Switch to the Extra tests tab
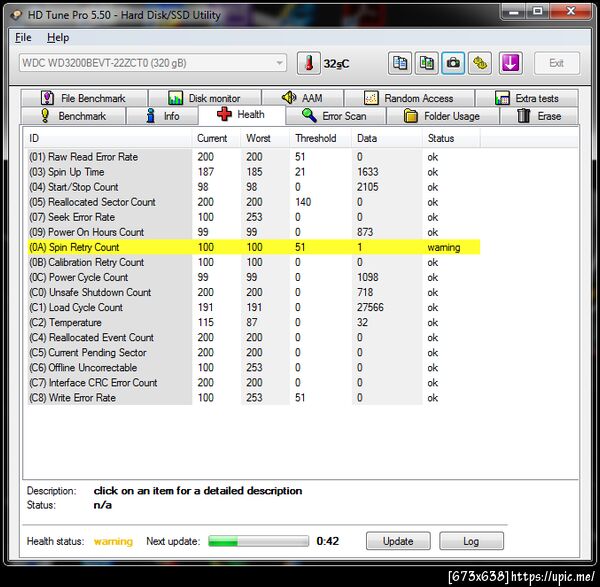This screenshot has width=600, height=587. 527,98
